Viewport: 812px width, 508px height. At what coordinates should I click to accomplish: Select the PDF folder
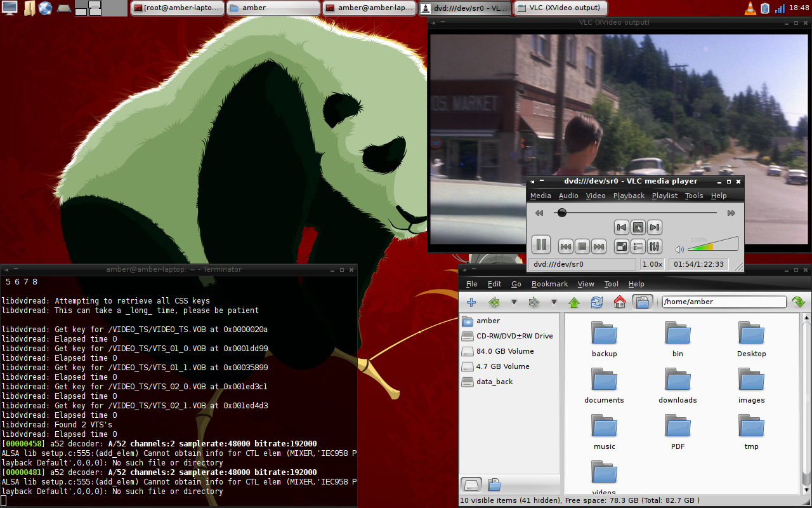(678, 432)
